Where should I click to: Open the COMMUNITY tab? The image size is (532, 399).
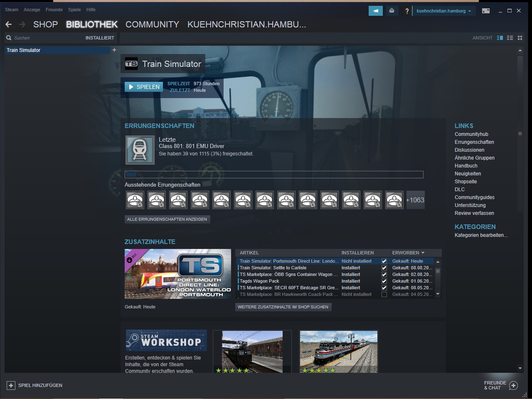153,25
